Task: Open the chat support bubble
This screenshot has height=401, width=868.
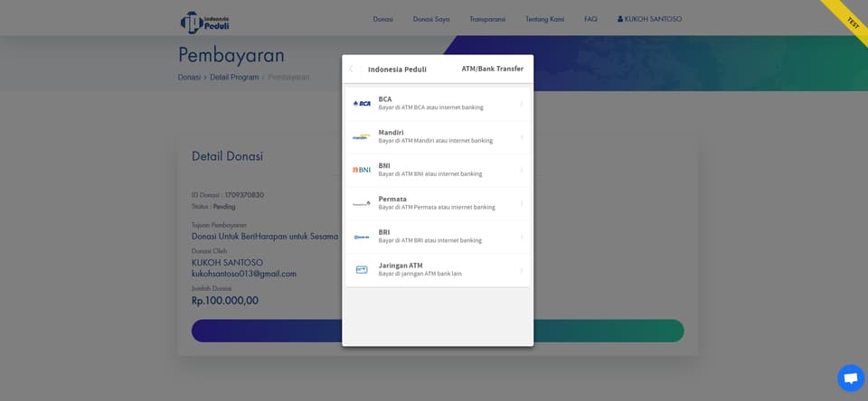Action: tap(850, 378)
